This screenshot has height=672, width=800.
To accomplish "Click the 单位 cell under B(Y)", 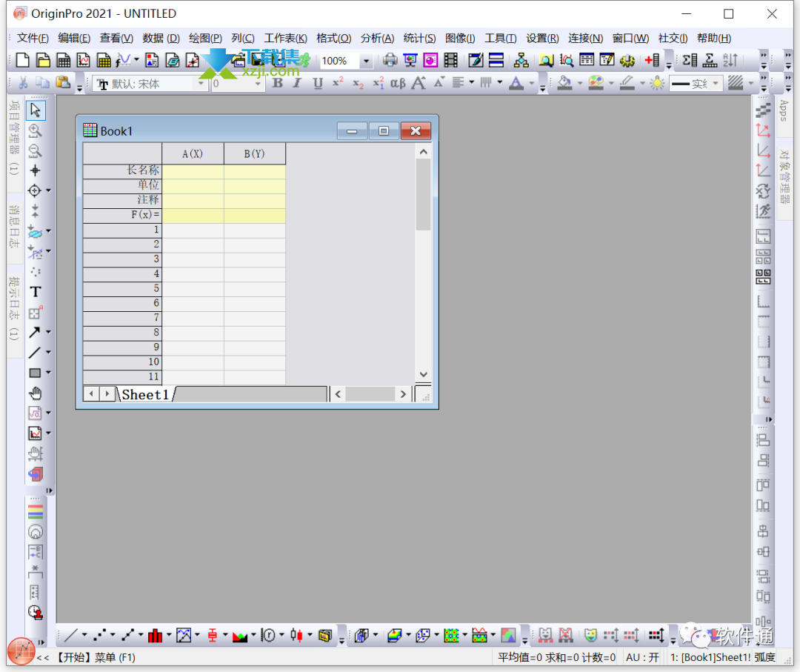I will [x=255, y=185].
